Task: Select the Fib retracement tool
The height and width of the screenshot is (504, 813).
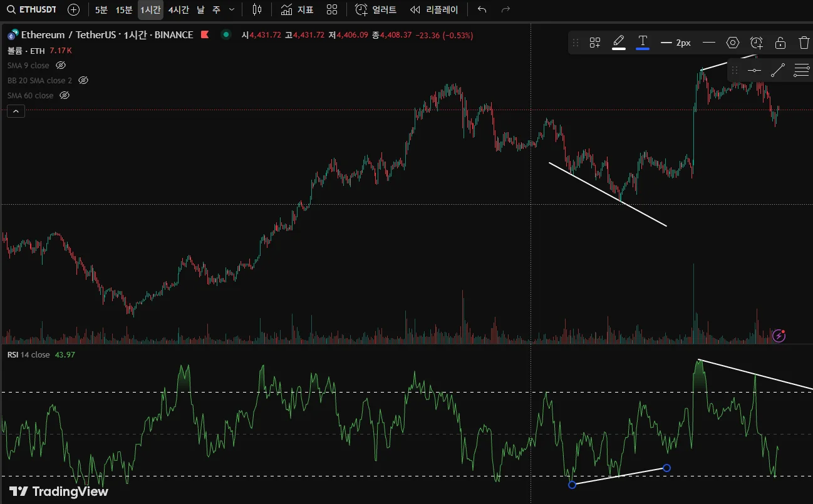Action: pos(802,70)
